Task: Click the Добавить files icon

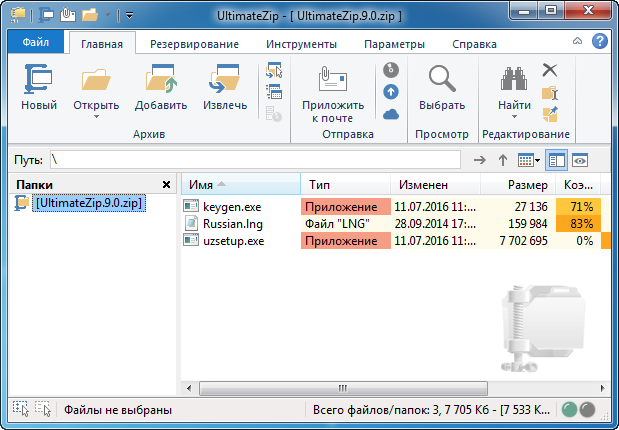Action: (x=160, y=81)
